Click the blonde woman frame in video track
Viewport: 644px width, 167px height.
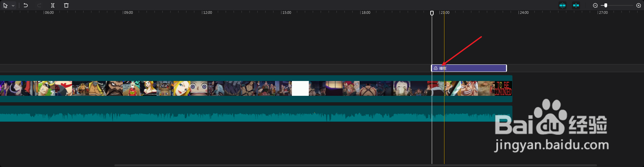point(182,88)
